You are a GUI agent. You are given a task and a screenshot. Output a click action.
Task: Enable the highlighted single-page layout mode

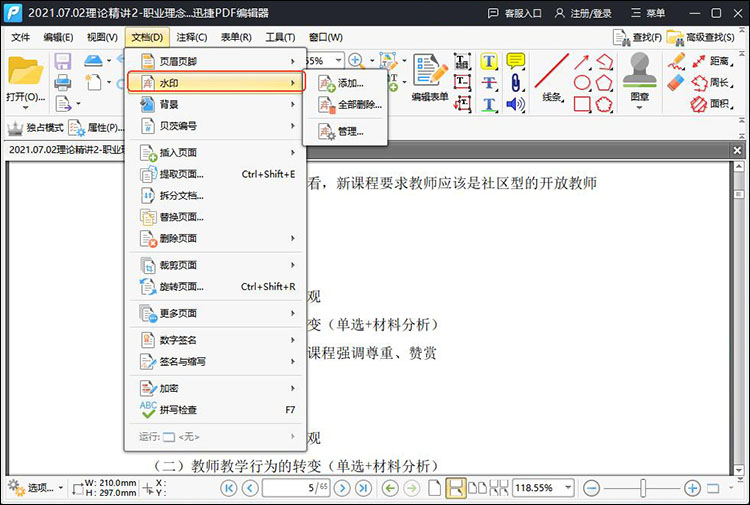pos(455,488)
